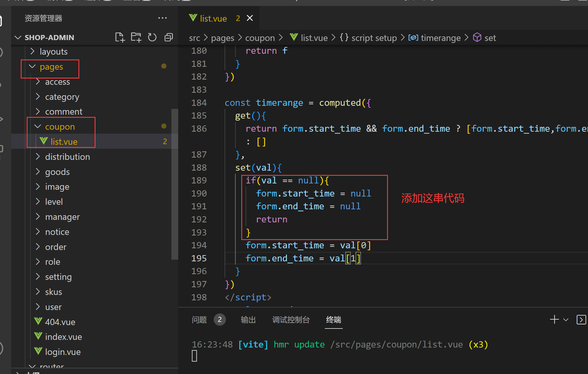
Task: Collapse the SHOP-ADMIN root folder
Action: coord(18,37)
